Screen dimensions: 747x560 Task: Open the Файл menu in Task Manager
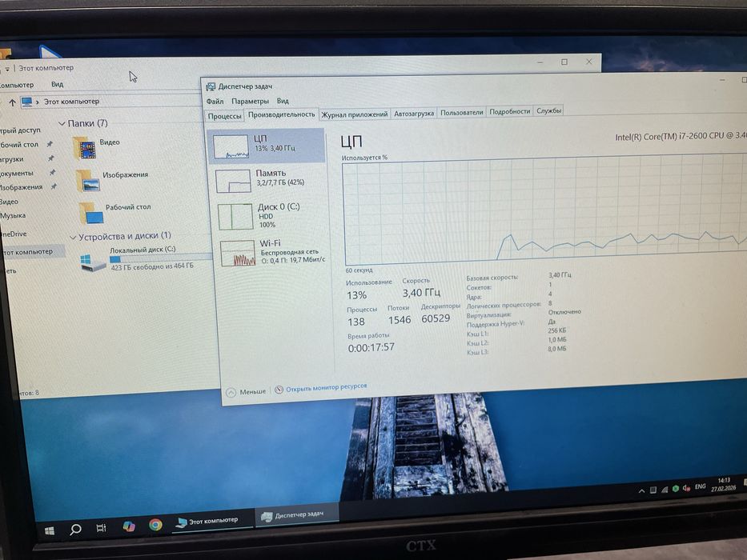(215, 102)
